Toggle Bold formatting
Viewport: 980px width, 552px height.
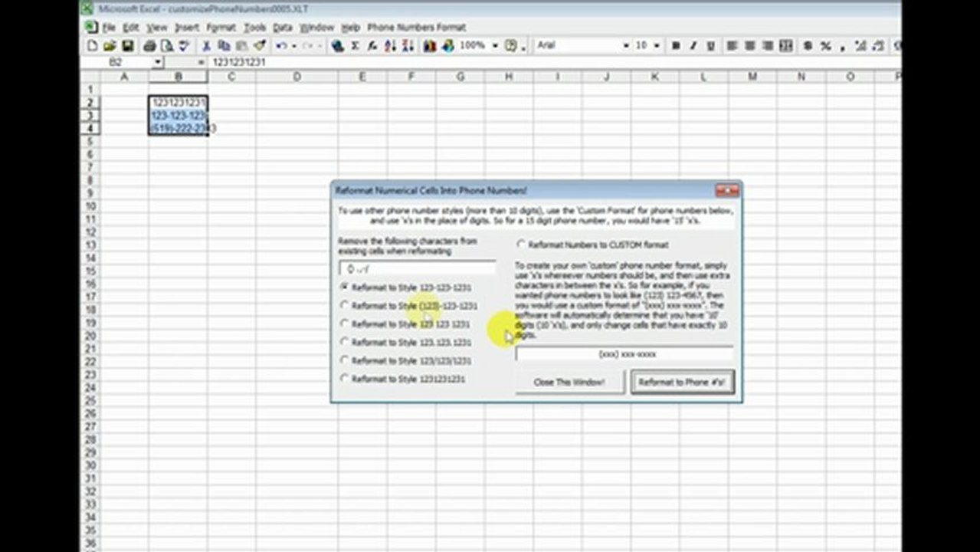click(x=676, y=46)
